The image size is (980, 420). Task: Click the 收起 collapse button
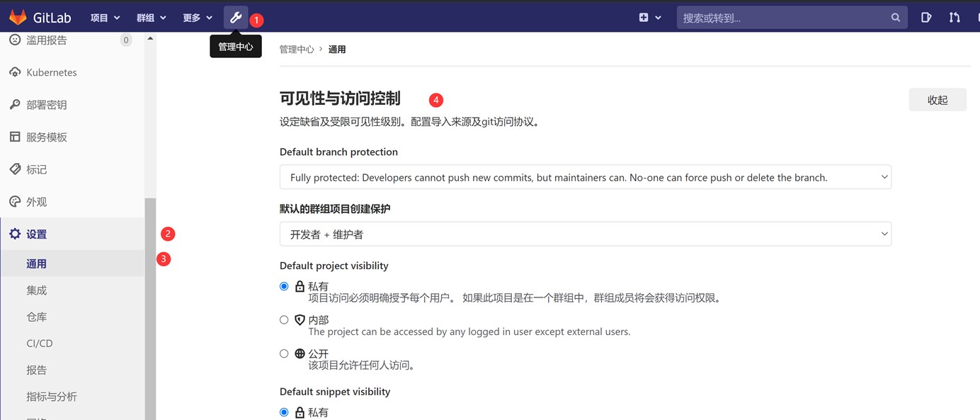[937, 100]
